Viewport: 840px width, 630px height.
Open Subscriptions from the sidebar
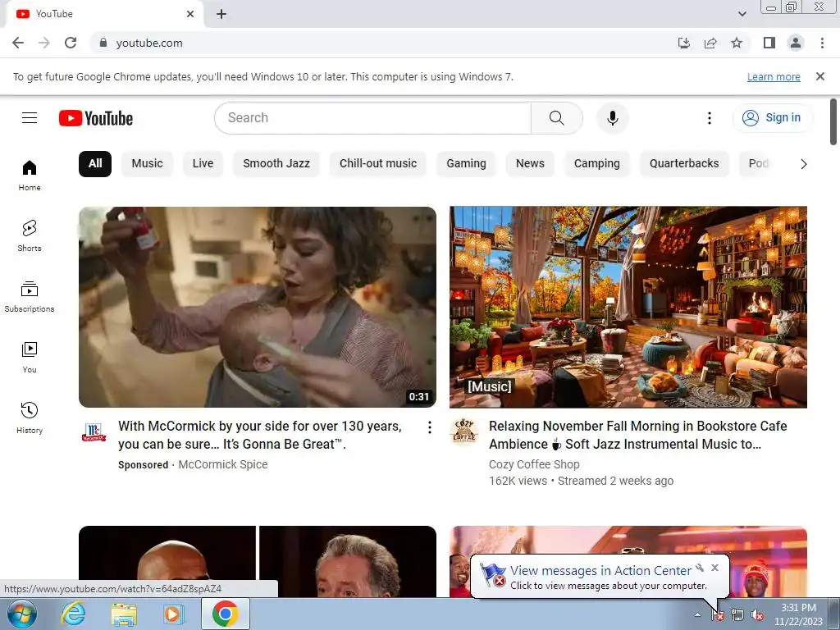pyautogui.click(x=30, y=296)
